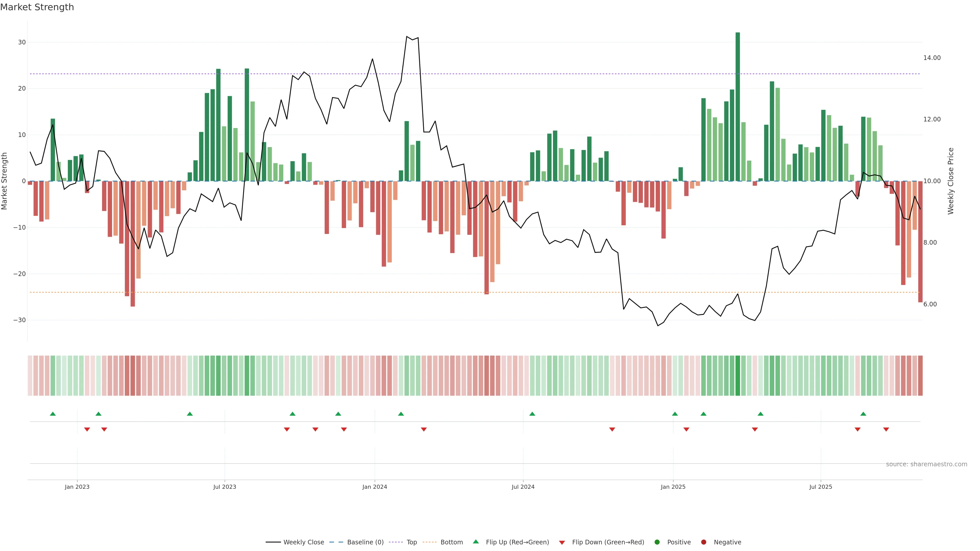
Task: Click darkest green heatmap strip cell
Action: (x=738, y=376)
